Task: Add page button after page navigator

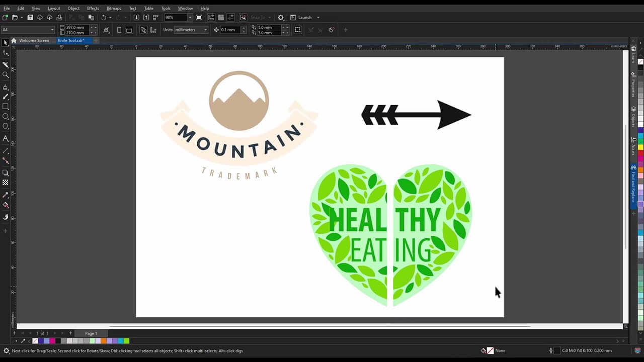Action: pyautogui.click(x=70, y=333)
